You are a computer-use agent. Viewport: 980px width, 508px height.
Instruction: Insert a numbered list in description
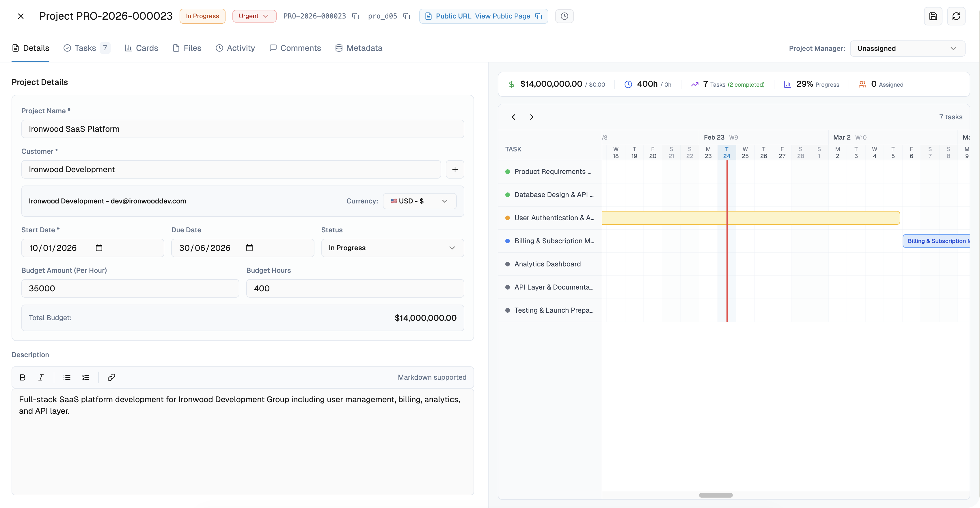click(x=85, y=377)
